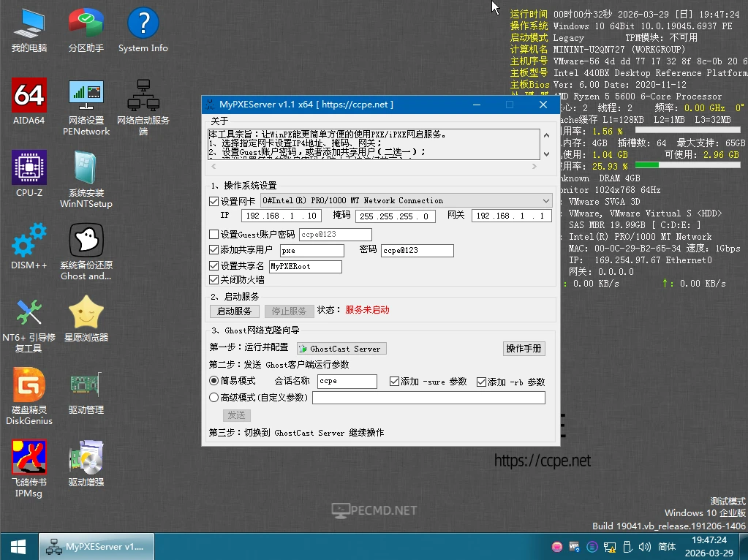
Task: Open the network adapter dropdown
Action: [x=545, y=200]
